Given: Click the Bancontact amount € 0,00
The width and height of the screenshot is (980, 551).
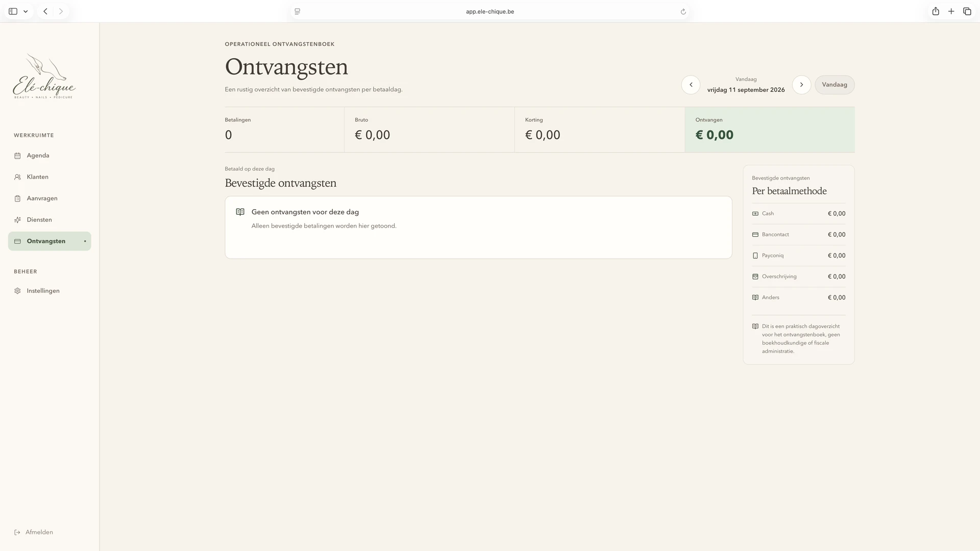Looking at the screenshot, I should (837, 235).
